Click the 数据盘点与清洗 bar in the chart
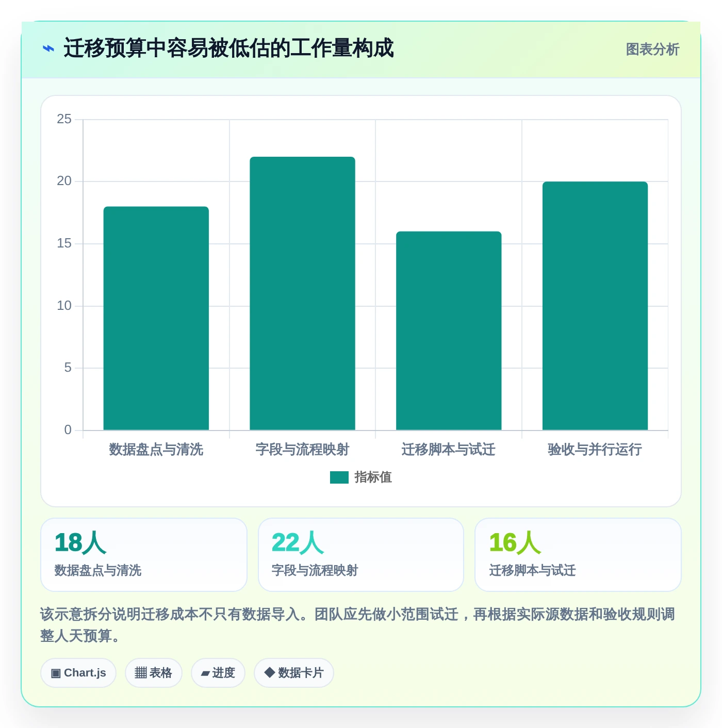 (x=156, y=318)
